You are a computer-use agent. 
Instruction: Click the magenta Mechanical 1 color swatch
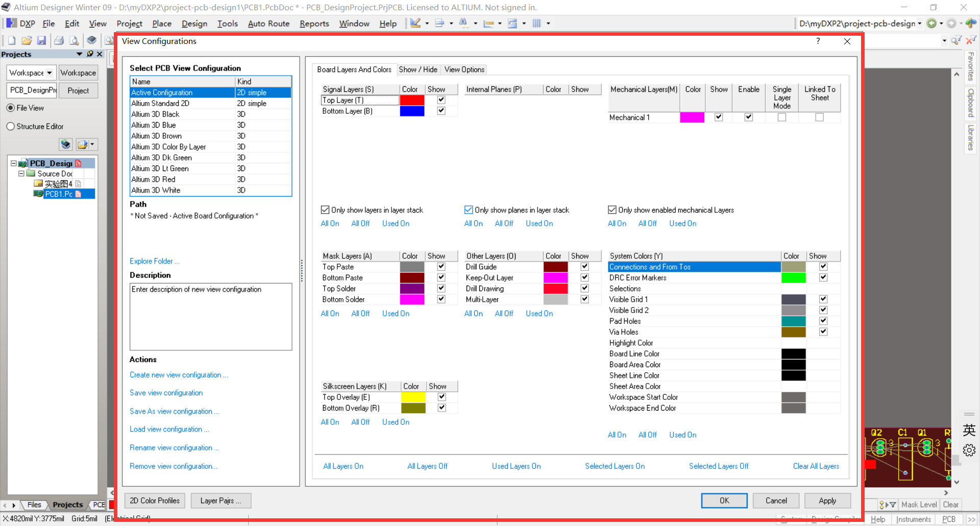[x=692, y=117]
